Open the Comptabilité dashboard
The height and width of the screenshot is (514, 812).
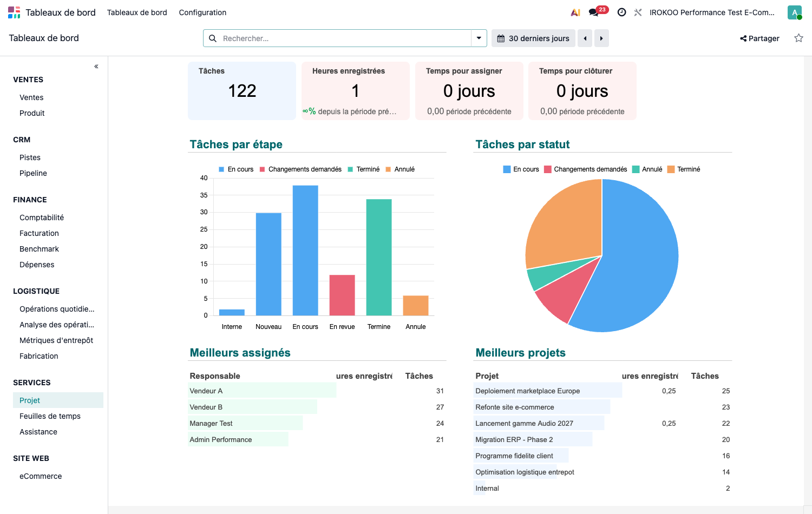point(42,218)
